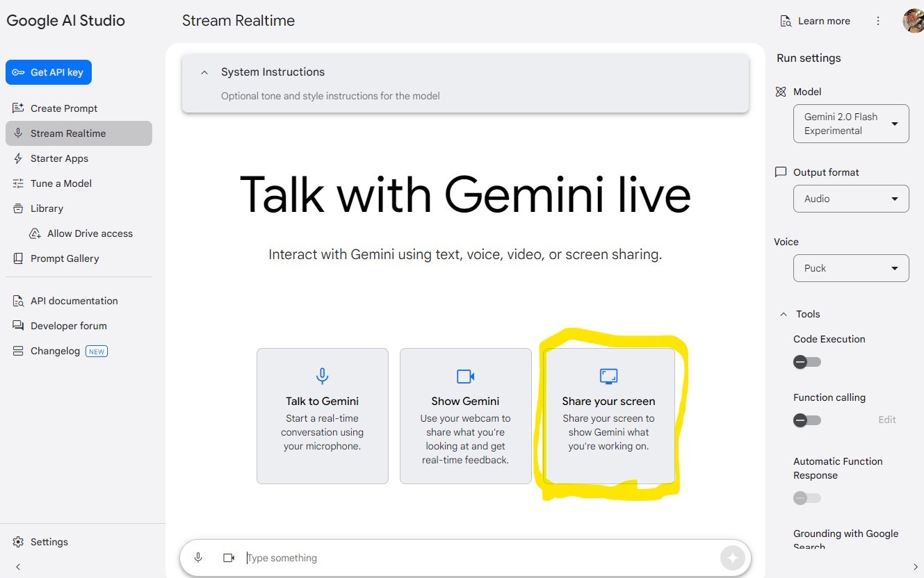
Task: Turn on the Function calling toggle
Action: coord(807,420)
